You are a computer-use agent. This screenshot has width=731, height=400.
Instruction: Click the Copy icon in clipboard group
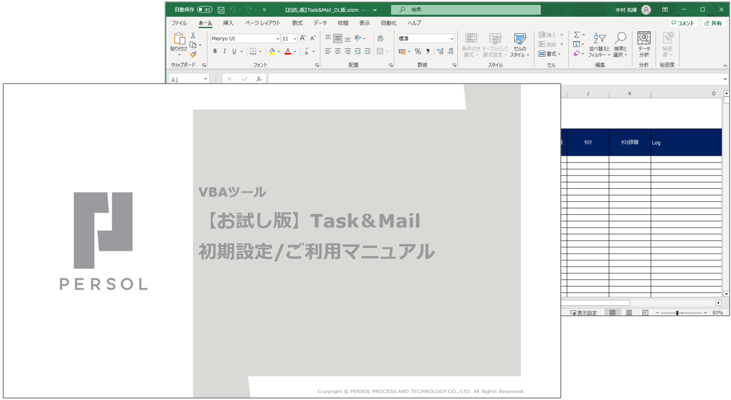point(193,45)
